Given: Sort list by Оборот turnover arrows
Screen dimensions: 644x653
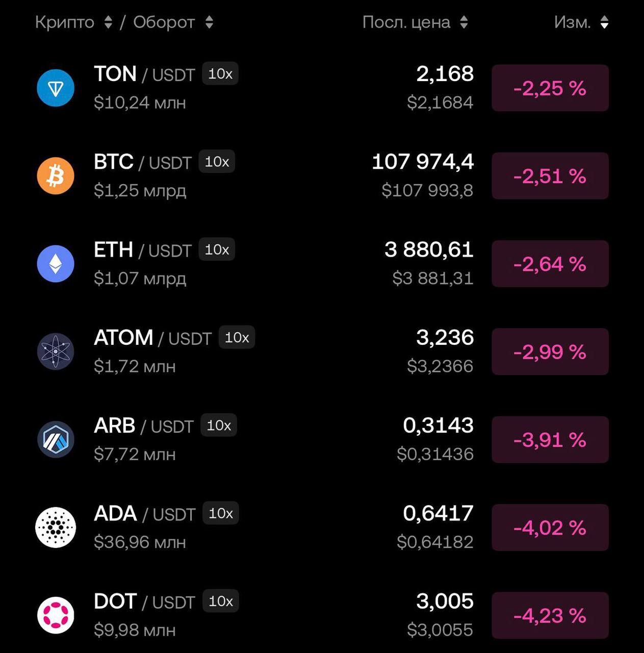Looking at the screenshot, I should click(209, 22).
